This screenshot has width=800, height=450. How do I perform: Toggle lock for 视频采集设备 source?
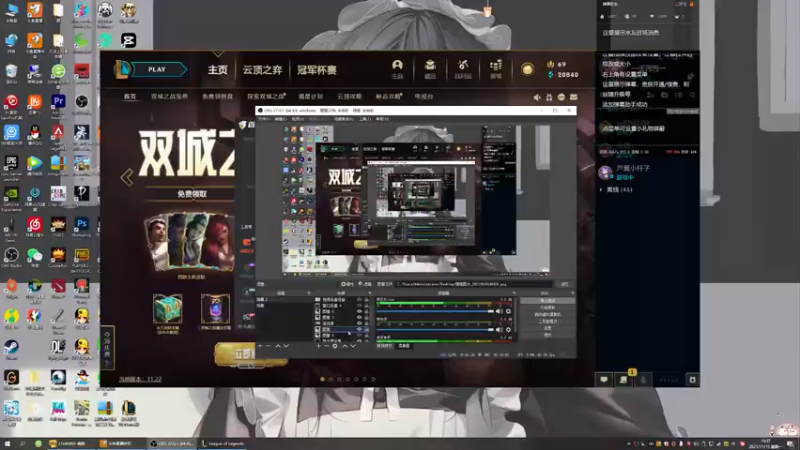coord(366,299)
